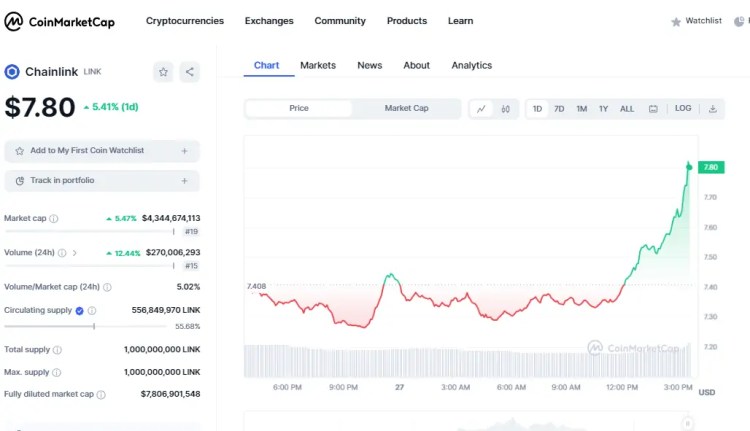Open the calendar date range picker

coord(653,109)
